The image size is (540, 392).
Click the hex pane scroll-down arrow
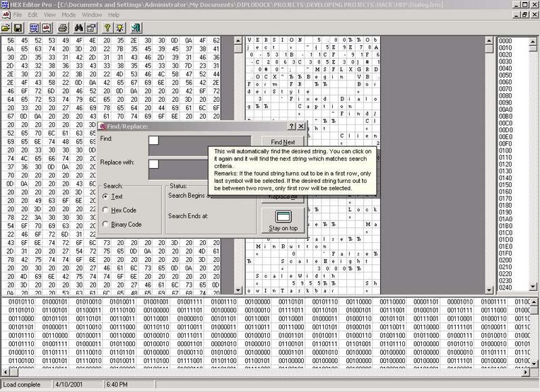tap(238, 290)
